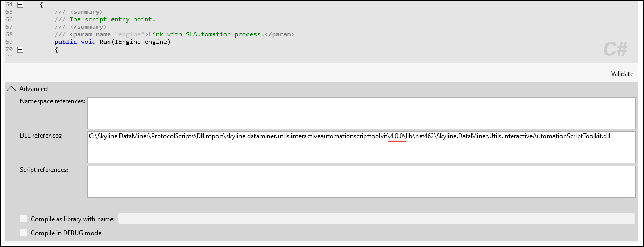Click the Validate link
644x247 pixels.
622,74
